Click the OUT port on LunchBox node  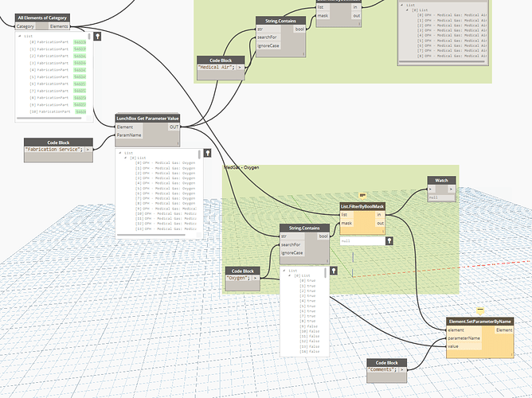[x=174, y=127]
